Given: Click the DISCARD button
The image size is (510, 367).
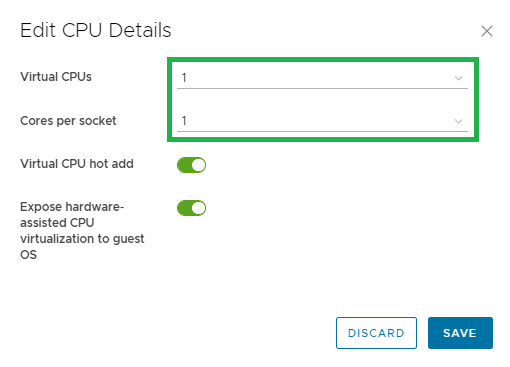Looking at the screenshot, I should pyautogui.click(x=376, y=333).
